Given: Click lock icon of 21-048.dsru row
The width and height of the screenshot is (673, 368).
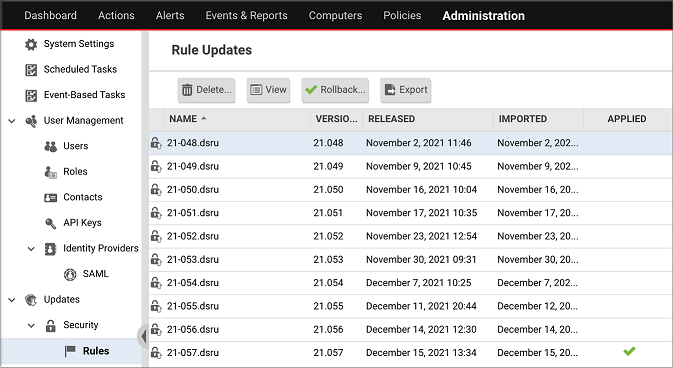Looking at the screenshot, I should tap(156, 143).
